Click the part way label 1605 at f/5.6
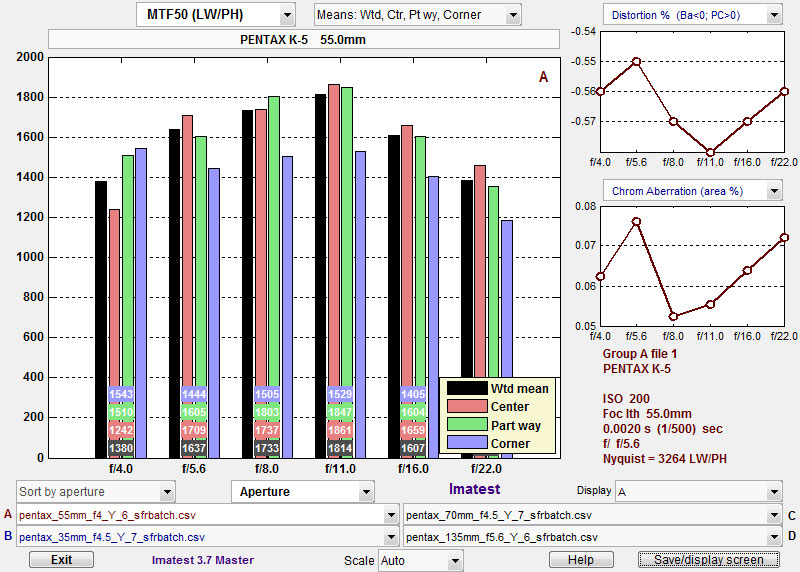This screenshot has height=572, width=800. pos(194,412)
